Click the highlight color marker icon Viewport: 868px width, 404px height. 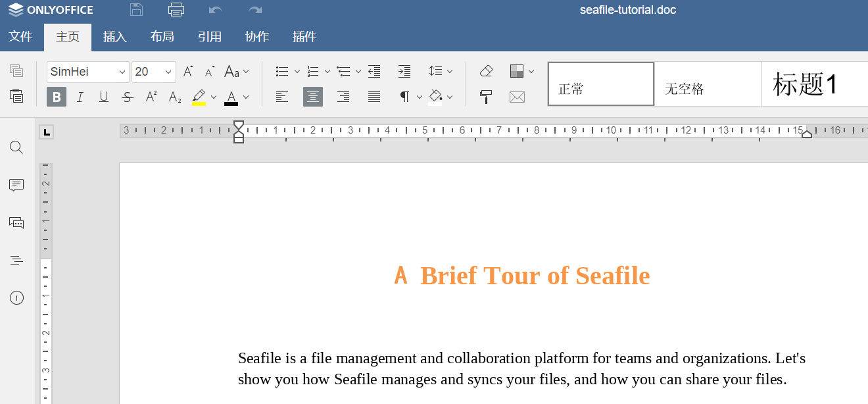[199, 97]
